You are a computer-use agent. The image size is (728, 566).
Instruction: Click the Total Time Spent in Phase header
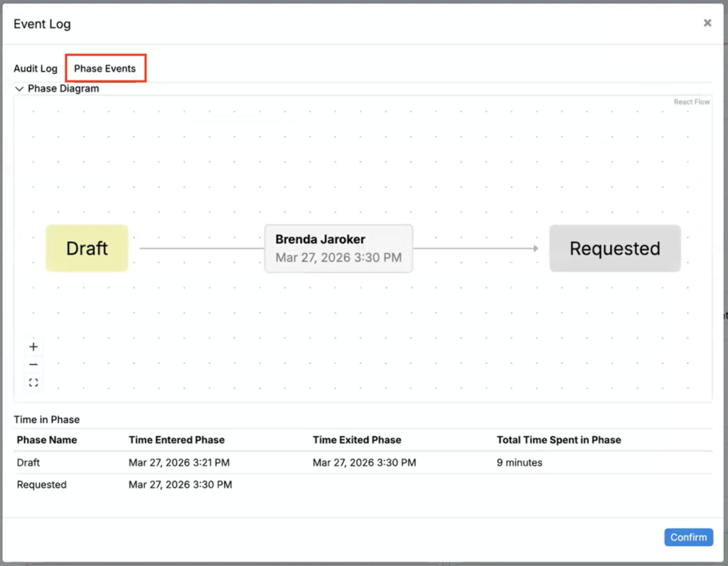[x=559, y=440]
